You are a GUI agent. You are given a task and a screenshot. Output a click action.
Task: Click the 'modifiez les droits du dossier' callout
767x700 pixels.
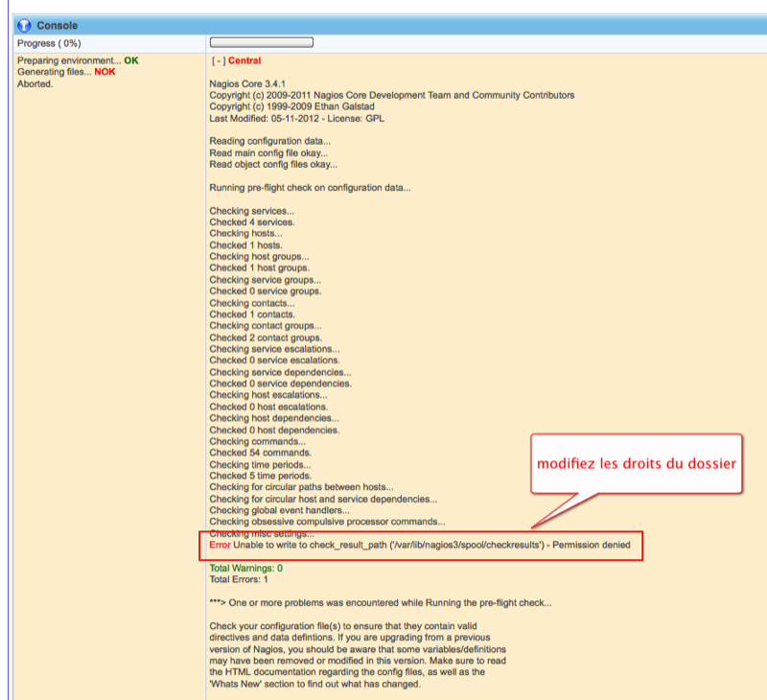636,464
